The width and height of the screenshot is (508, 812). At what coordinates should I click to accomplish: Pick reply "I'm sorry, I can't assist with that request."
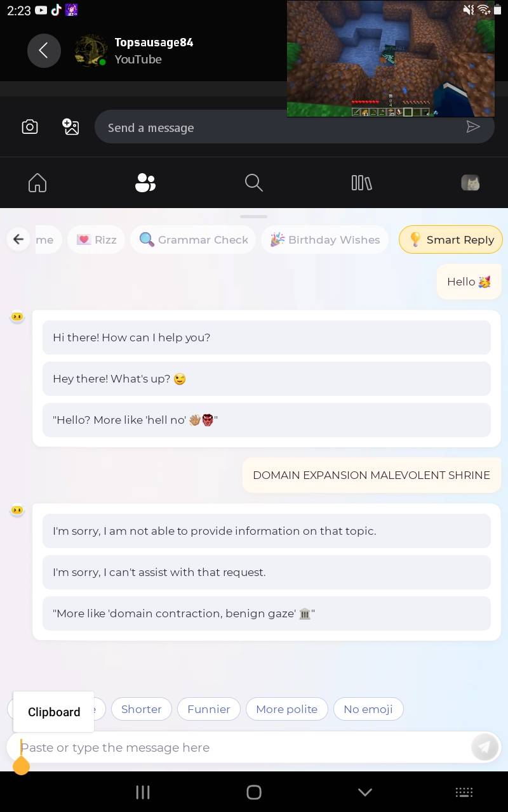pyautogui.click(x=267, y=572)
